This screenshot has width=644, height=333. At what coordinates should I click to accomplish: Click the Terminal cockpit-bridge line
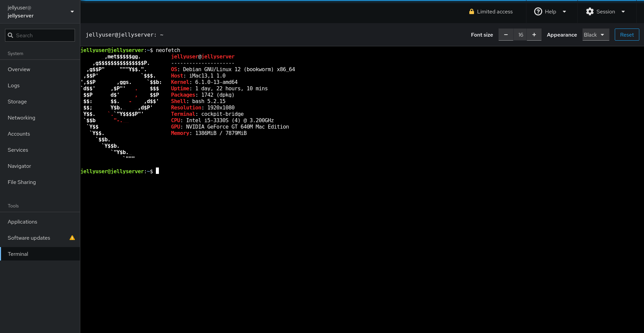[x=207, y=114]
